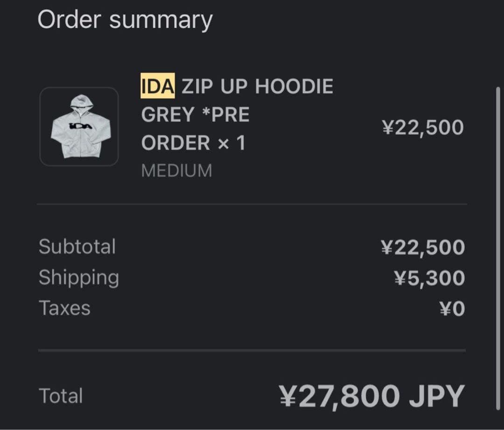The height and width of the screenshot is (430, 504).
Task: Click the IDA logo on the hoodie image
Action: point(80,126)
